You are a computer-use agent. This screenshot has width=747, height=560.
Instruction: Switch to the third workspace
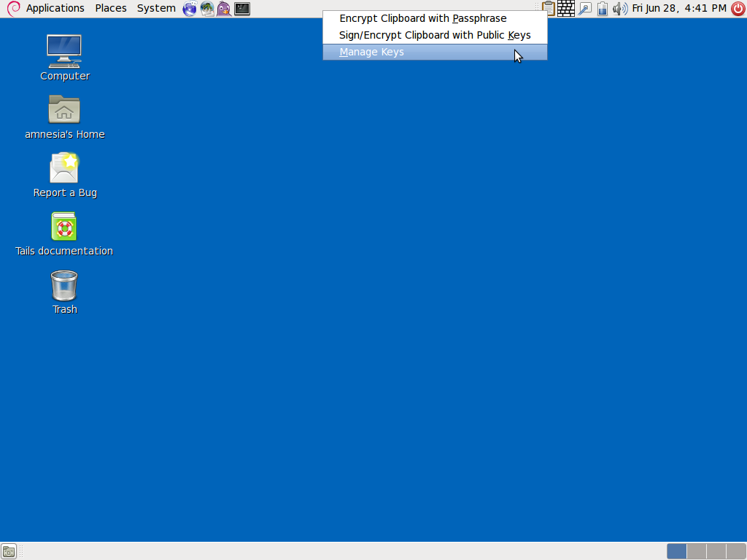(716, 551)
